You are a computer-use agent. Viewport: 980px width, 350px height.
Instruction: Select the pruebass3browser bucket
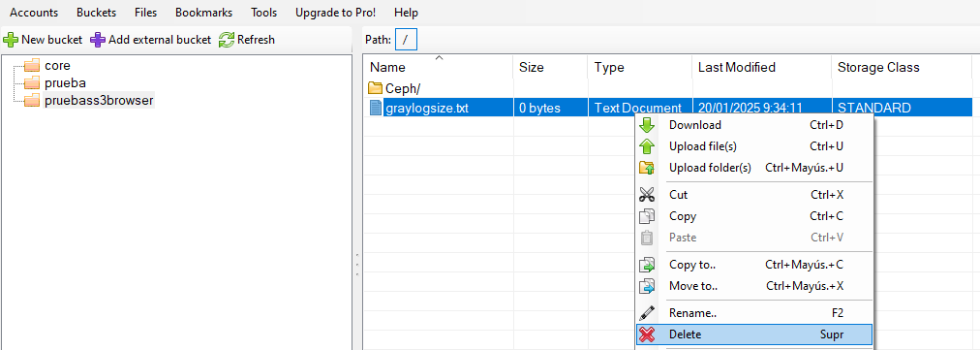click(x=99, y=100)
